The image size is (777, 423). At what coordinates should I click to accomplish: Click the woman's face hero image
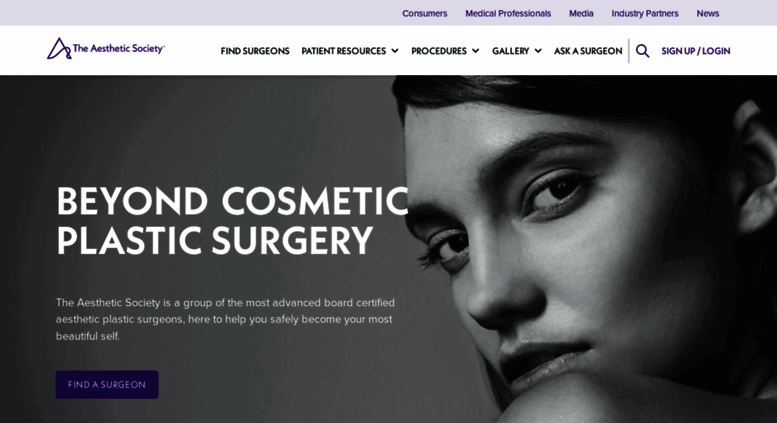point(585,249)
